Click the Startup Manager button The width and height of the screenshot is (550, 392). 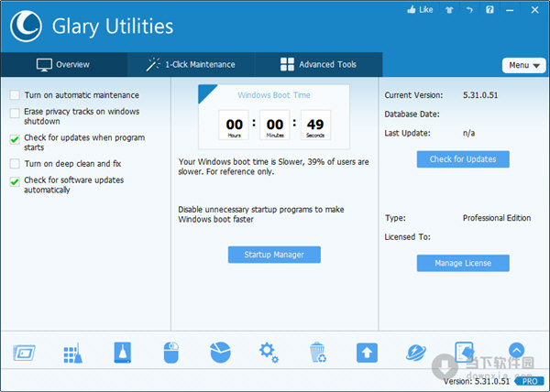tap(274, 255)
